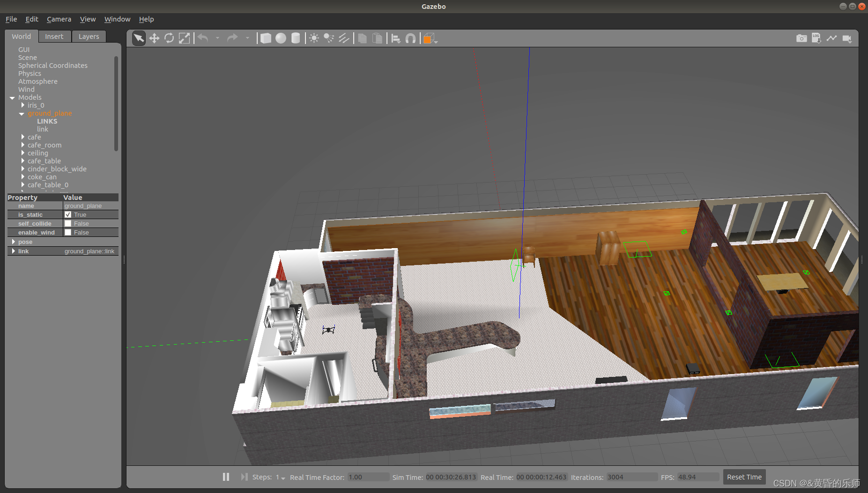Insert a sphere shape

tap(281, 38)
